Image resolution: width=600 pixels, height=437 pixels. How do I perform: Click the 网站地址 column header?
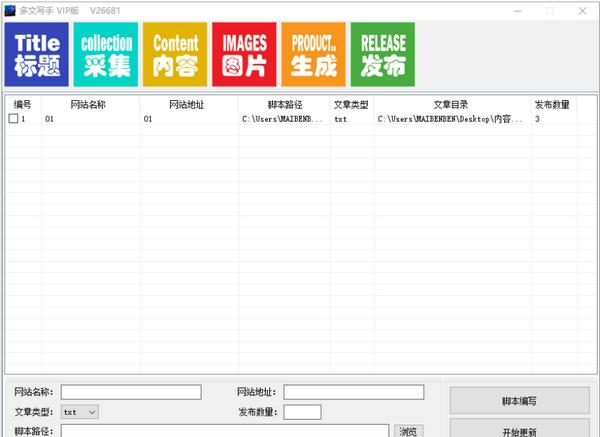point(187,104)
